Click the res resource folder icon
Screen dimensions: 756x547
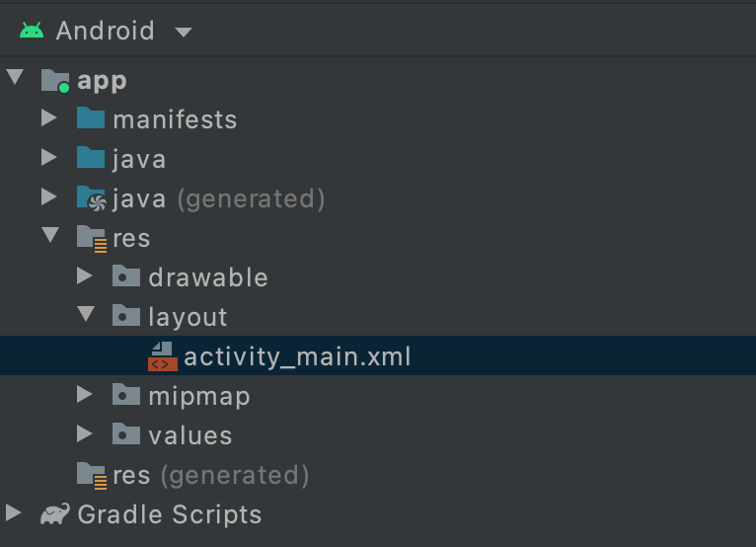(91, 238)
